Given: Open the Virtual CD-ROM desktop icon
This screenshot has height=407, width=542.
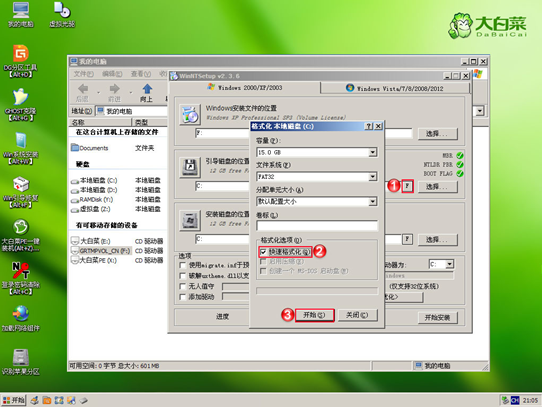Looking at the screenshot, I should coord(62,10).
